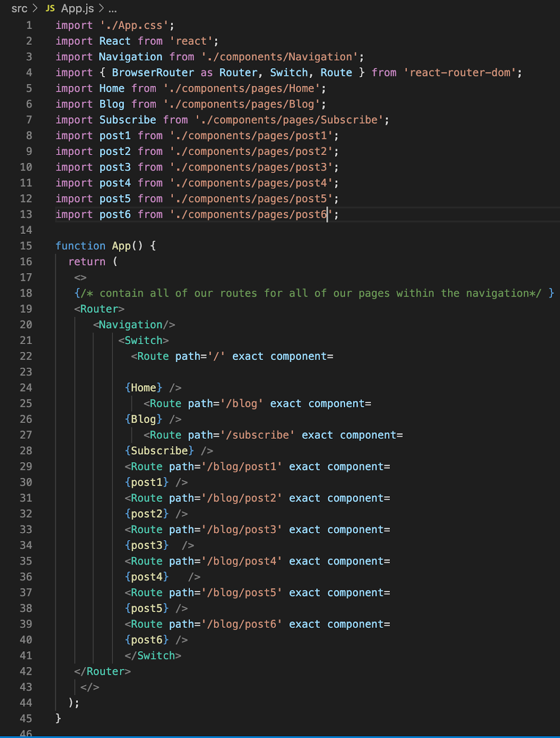The width and height of the screenshot is (560, 738).
Task: Expand the breadcrumb ellipsis symbol list
Action: click(x=112, y=10)
